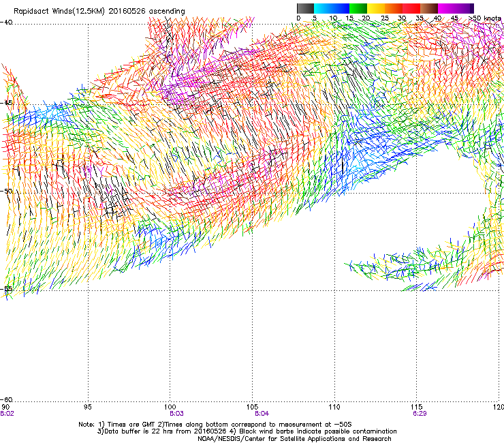This screenshot has width=504, height=443.
Task: Click the '>50 knots' legend label
Action: coord(486,18)
